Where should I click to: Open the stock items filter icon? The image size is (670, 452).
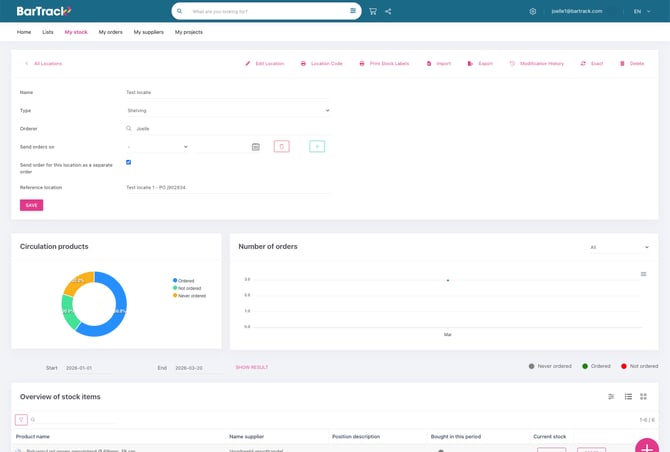(x=21, y=420)
